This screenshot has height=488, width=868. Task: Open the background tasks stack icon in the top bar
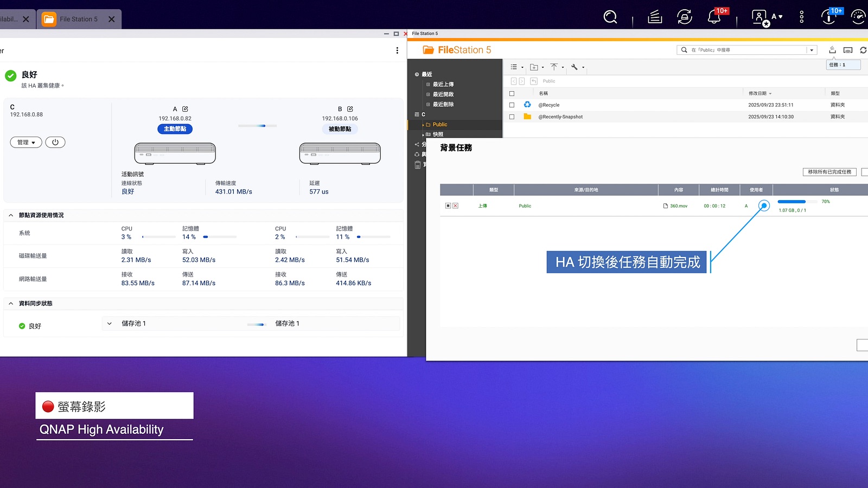point(655,17)
